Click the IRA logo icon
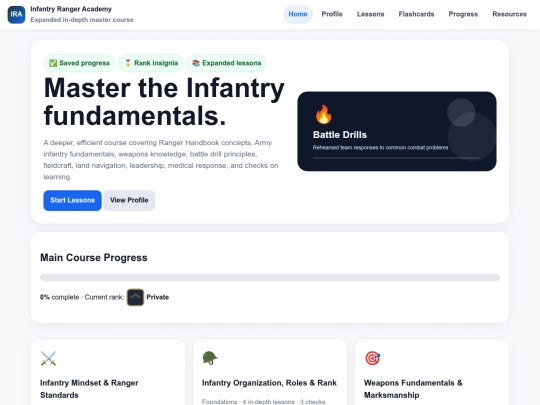Screen dimensions: 540x405 point(16,14)
